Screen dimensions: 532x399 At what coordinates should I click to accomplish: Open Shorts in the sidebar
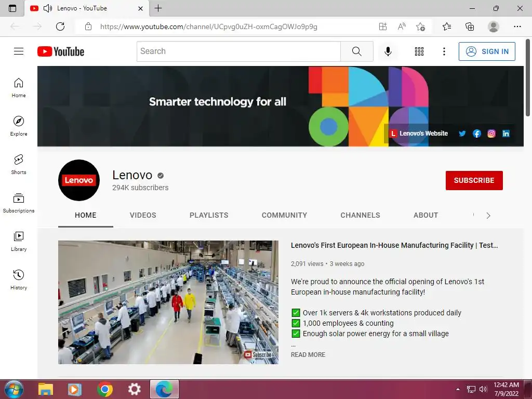tap(19, 165)
